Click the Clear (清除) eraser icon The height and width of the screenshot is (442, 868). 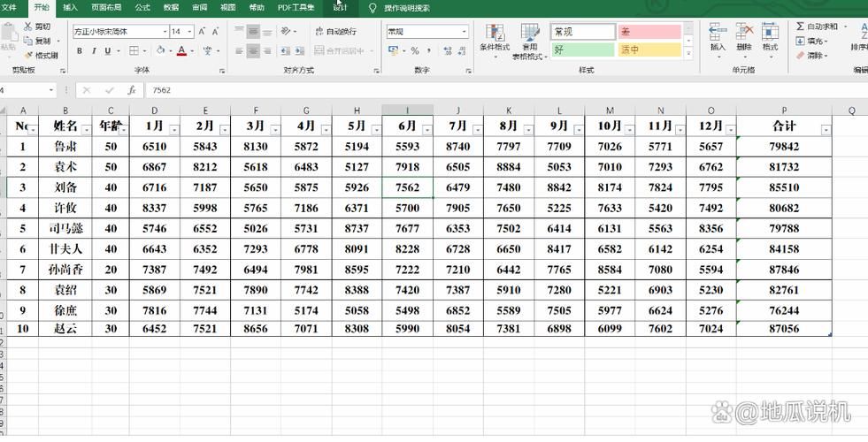click(x=800, y=56)
